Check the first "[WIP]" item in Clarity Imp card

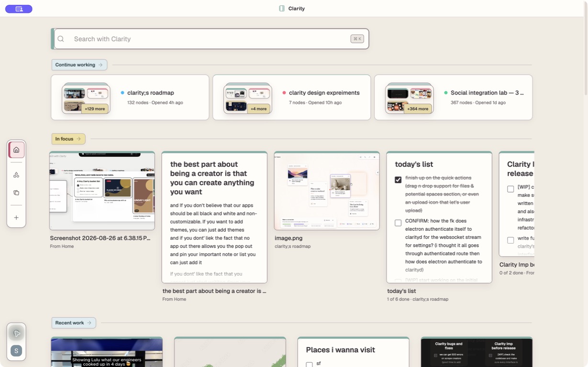point(510,189)
